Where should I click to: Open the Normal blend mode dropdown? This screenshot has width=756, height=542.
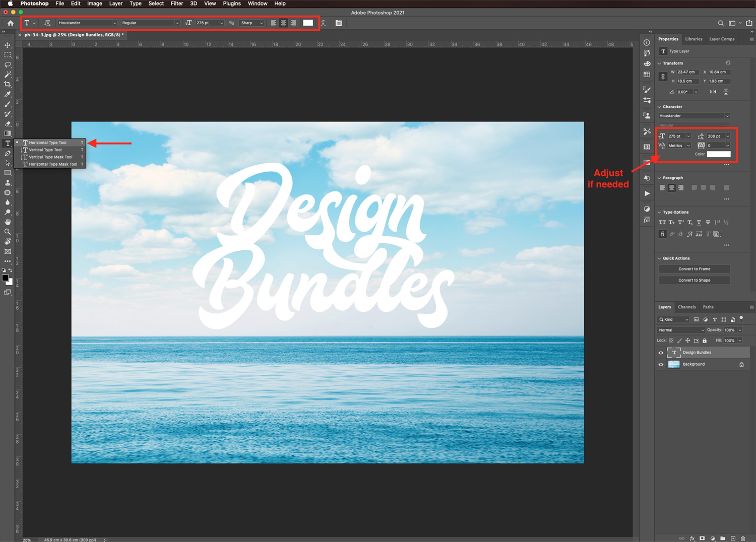[x=681, y=330]
